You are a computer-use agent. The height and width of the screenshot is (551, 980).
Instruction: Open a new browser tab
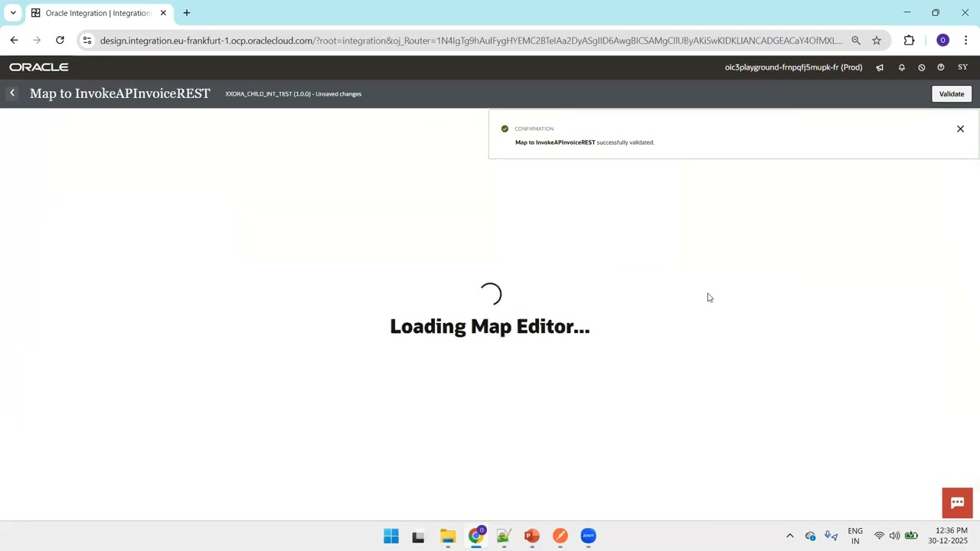click(x=186, y=13)
